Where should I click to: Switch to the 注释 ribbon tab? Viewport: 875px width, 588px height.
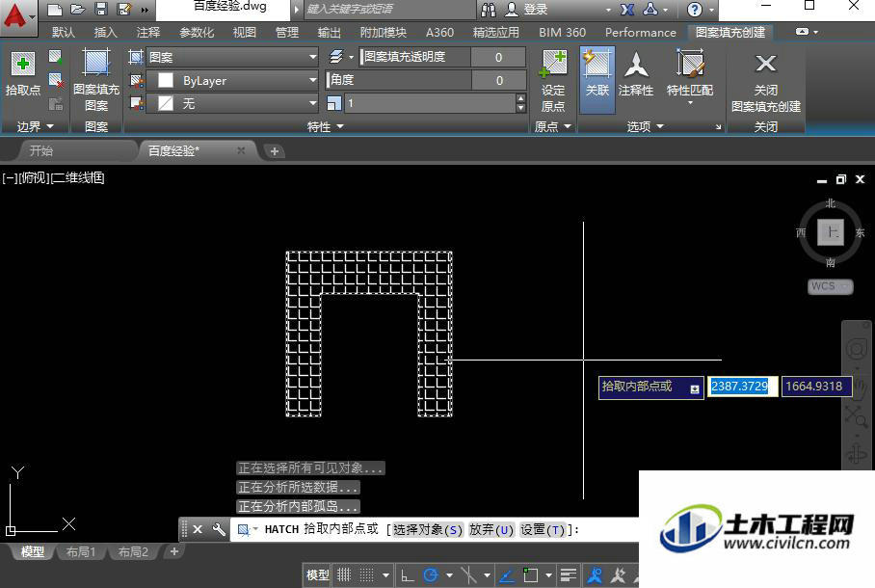(x=147, y=33)
